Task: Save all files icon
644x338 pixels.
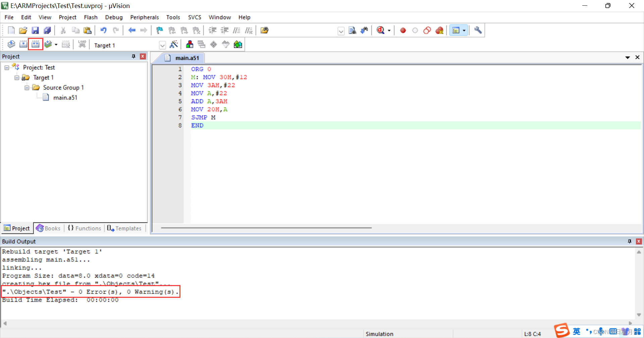Action: pos(47,30)
